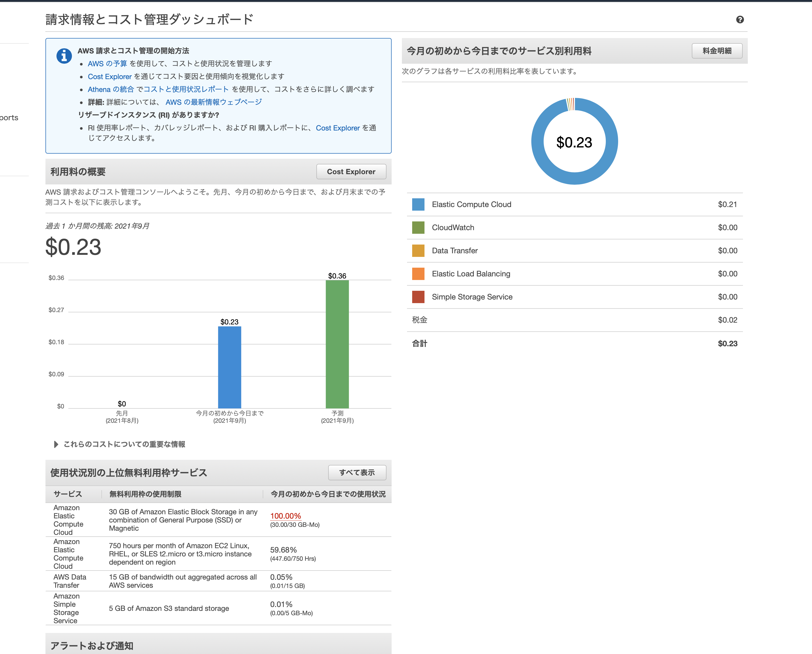Image resolution: width=812 pixels, height=654 pixels.
Task: Expand これらのコストについての重要な情報 disclosure triangle
Action: coord(56,444)
